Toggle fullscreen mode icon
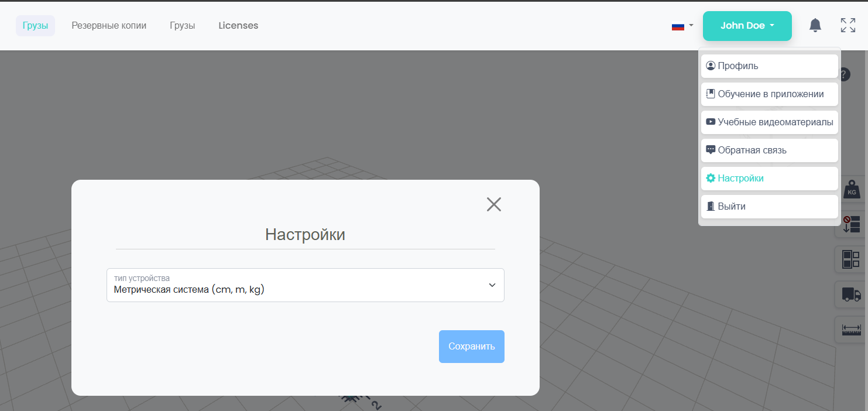 click(848, 25)
